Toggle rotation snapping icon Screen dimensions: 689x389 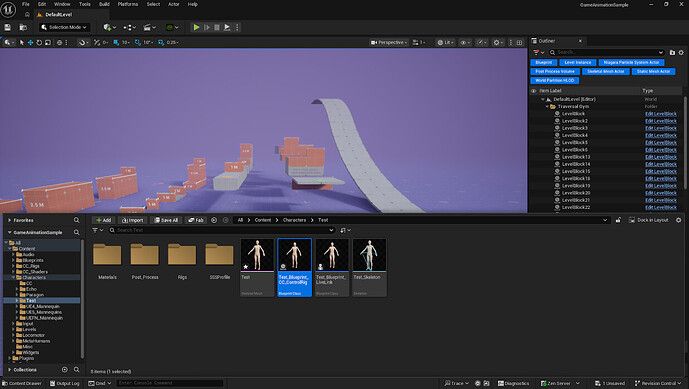(x=138, y=43)
